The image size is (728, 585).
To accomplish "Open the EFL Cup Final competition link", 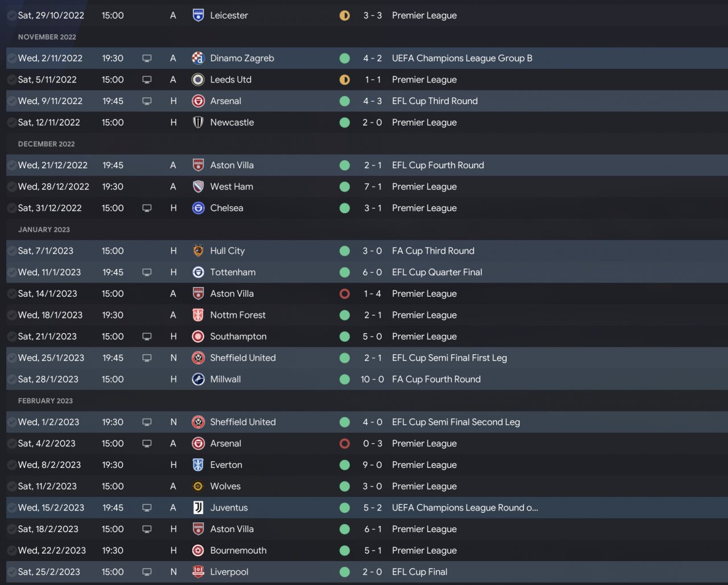I will click(419, 572).
